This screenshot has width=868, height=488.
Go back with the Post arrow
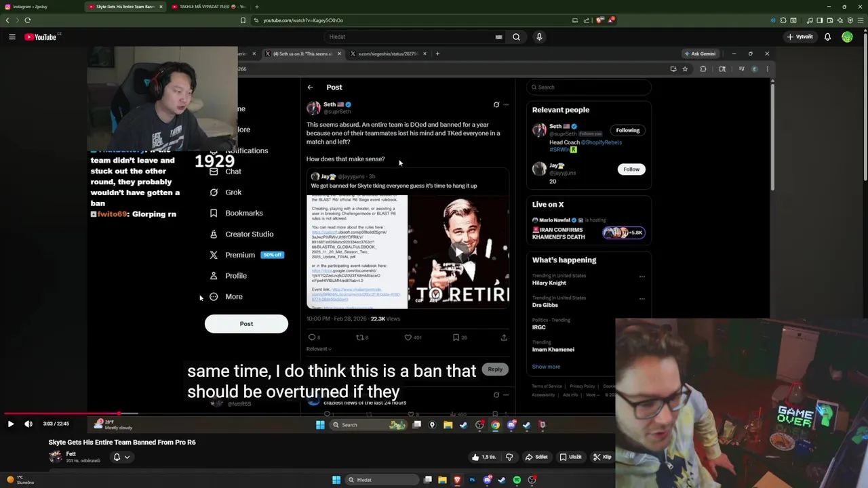pos(310,87)
